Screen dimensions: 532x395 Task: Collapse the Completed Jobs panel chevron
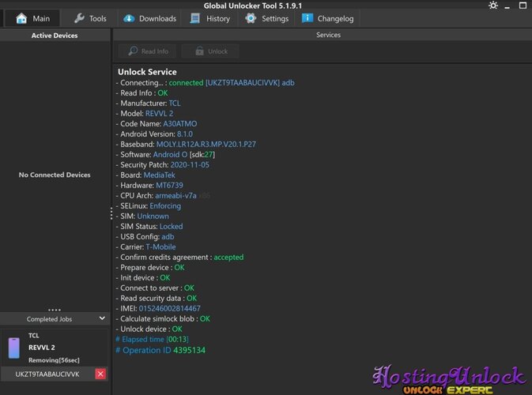click(x=102, y=318)
